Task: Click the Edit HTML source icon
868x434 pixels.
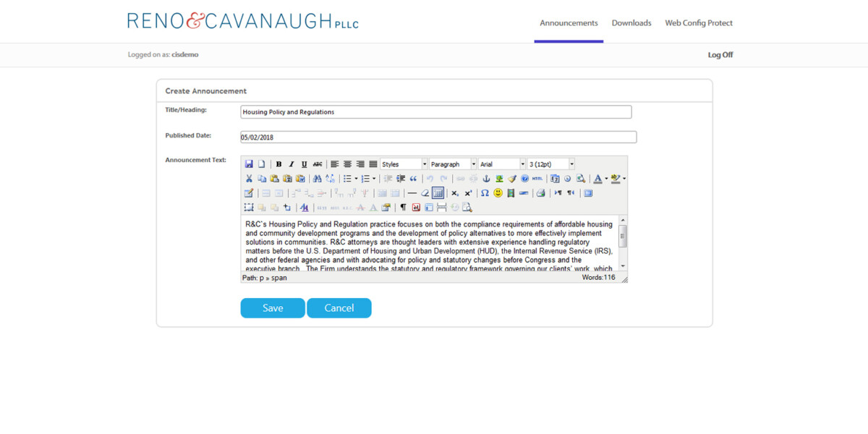Action: [537, 179]
